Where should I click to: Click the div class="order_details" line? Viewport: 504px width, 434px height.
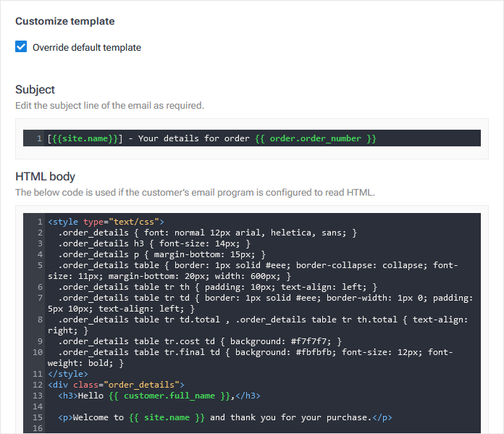(x=116, y=385)
